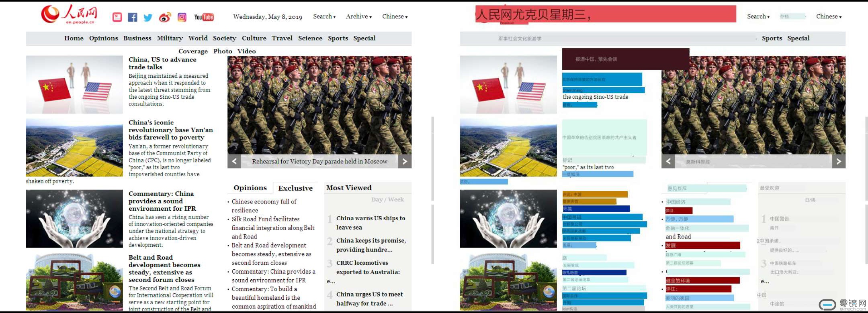The width and height of the screenshot is (868, 313).
Task: Go to Home in the left navigation bar
Action: click(x=74, y=38)
